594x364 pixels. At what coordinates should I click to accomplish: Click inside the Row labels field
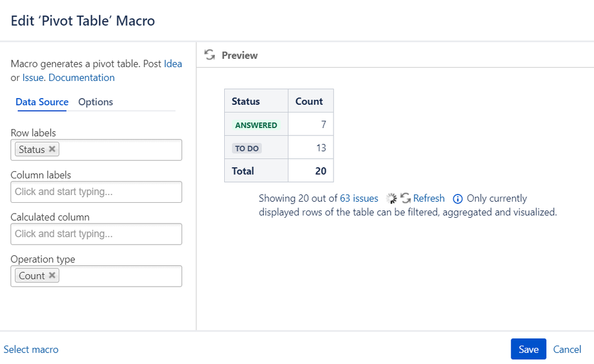[x=119, y=150]
